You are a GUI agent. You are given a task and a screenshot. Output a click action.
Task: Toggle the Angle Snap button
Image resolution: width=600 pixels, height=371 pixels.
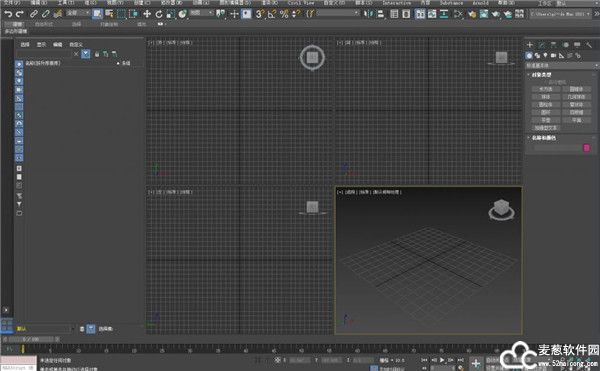272,14
